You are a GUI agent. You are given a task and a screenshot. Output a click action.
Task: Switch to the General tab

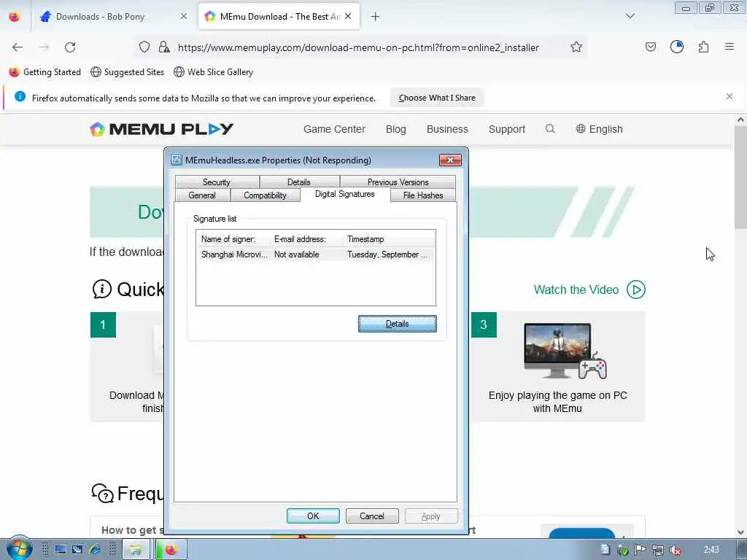[202, 195]
